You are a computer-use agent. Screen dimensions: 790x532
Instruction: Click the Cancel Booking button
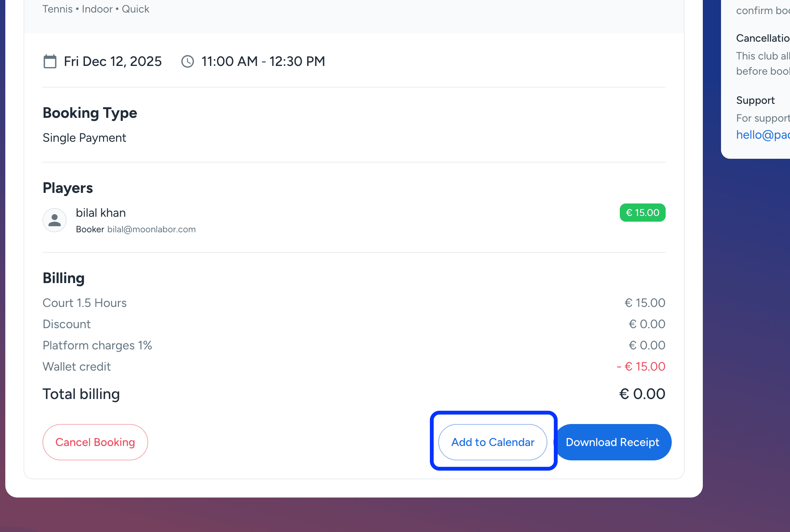click(95, 442)
